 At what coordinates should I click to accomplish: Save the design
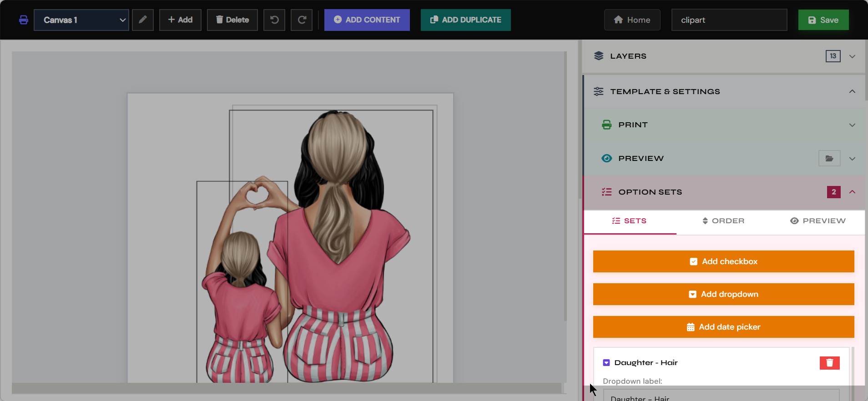pyautogui.click(x=823, y=20)
